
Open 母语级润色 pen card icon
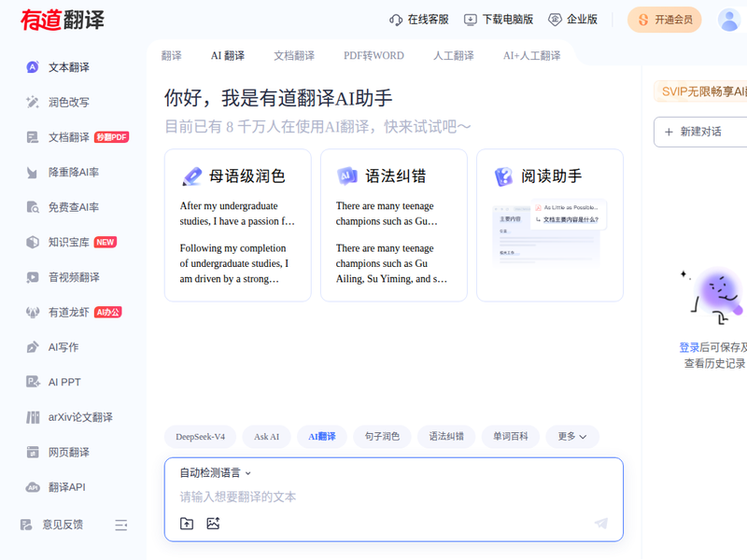click(x=192, y=176)
